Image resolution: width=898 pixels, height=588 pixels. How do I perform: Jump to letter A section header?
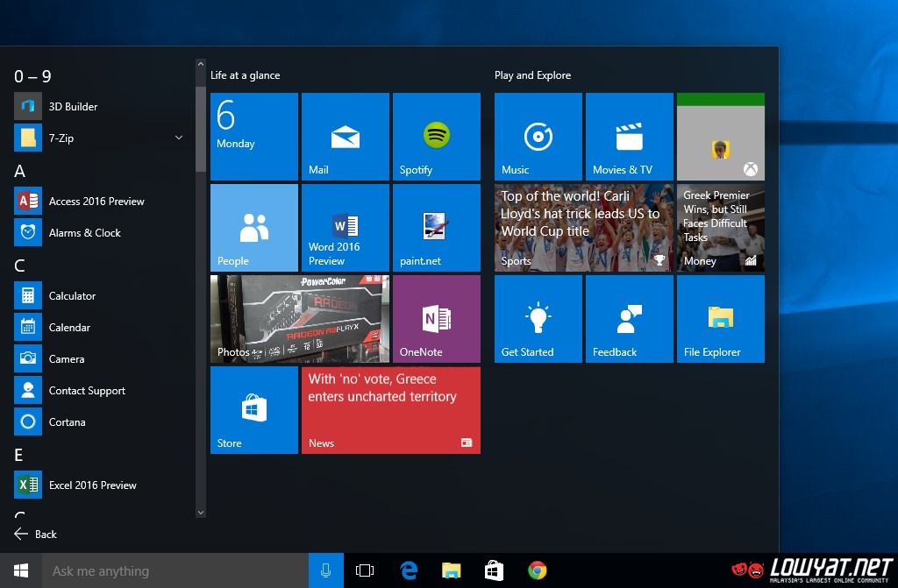pos(20,171)
